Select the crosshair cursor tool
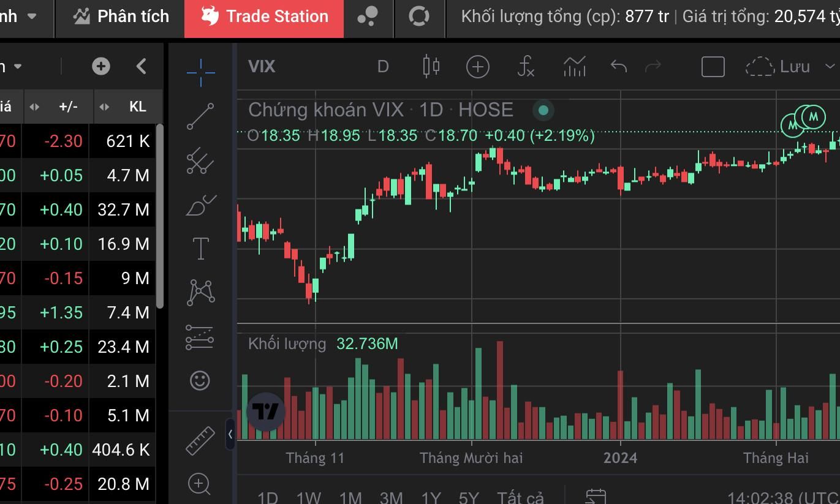The width and height of the screenshot is (840, 504). pyautogui.click(x=200, y=72)
